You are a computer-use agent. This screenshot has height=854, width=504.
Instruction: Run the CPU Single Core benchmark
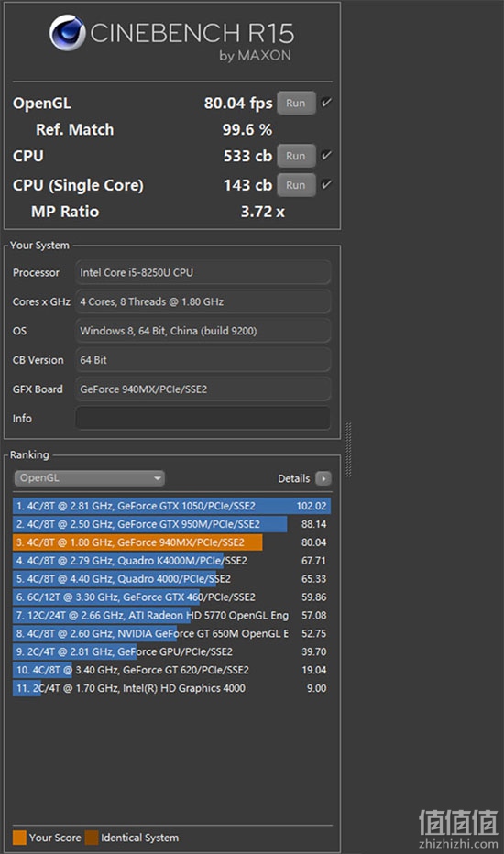pos(296,185)
